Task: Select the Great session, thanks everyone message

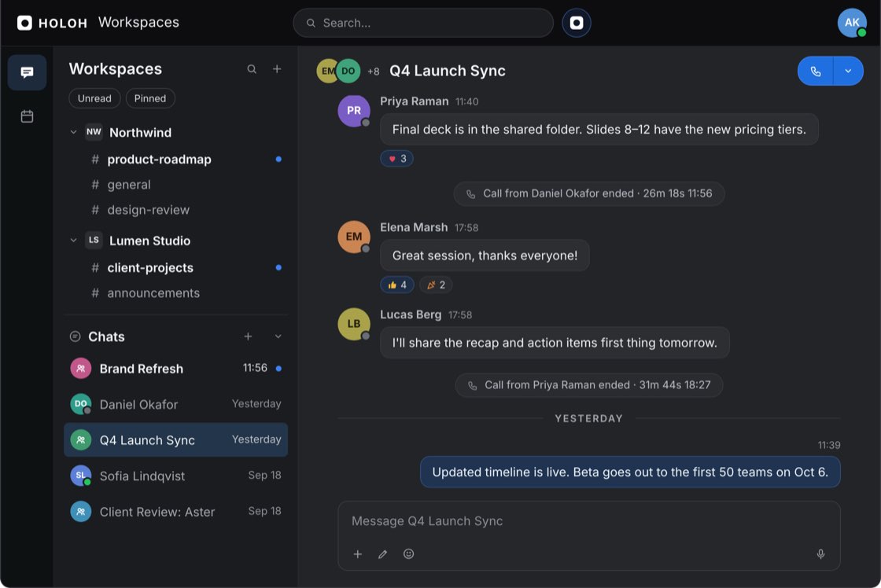Action: [485, 255]
